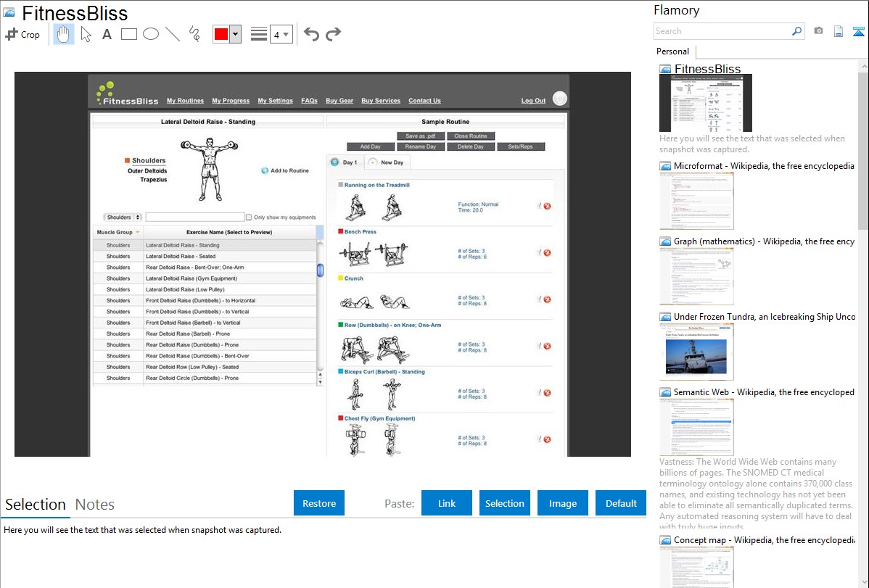
Task: Open the Personal tab
Action: tap(672, 51)
